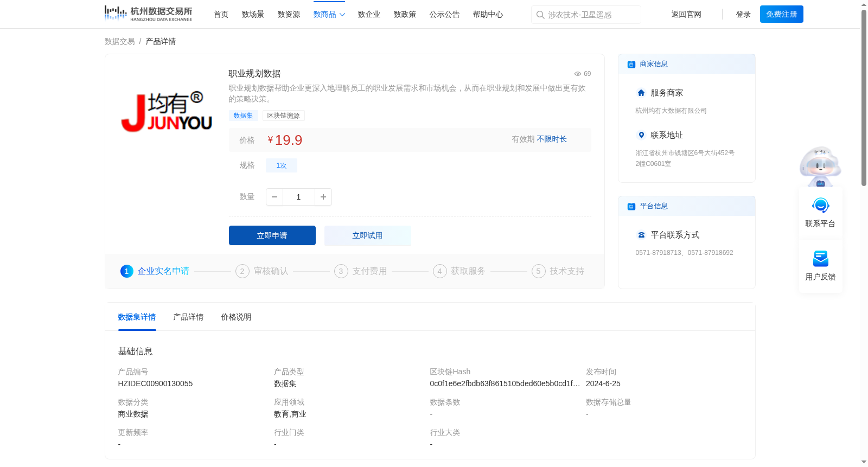
Task: Click step 3 支付费用
Action: (x=361, y=271)
